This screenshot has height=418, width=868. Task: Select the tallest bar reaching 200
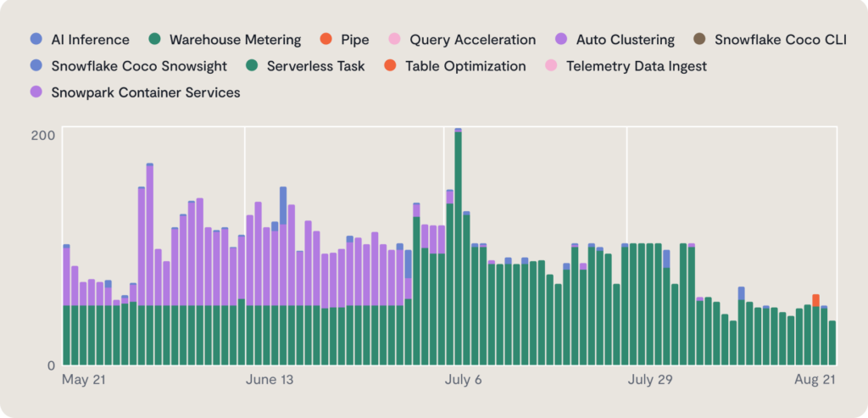(458, 247)
